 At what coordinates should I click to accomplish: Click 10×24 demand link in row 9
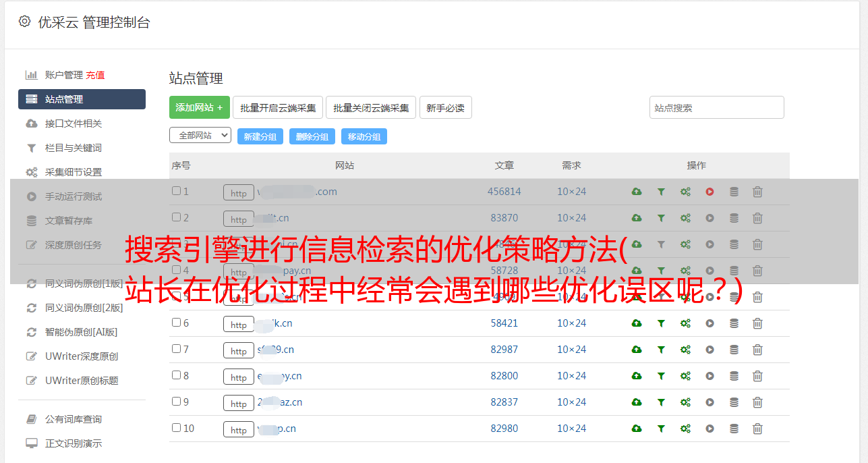571,402
